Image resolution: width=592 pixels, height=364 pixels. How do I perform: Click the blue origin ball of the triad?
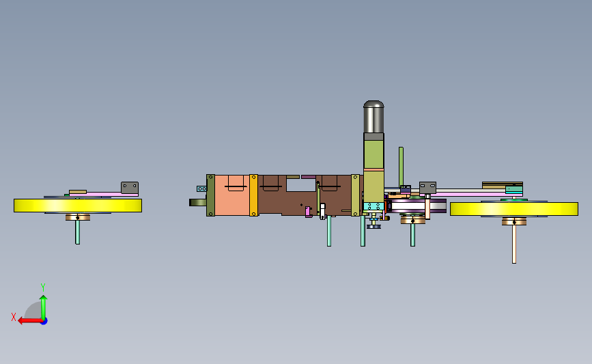tap(44, 322)
